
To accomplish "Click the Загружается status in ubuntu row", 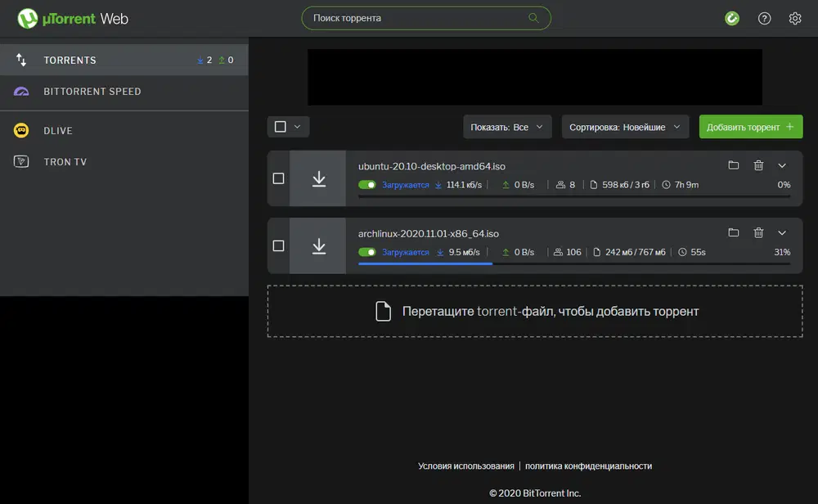I will coord(406,185).
